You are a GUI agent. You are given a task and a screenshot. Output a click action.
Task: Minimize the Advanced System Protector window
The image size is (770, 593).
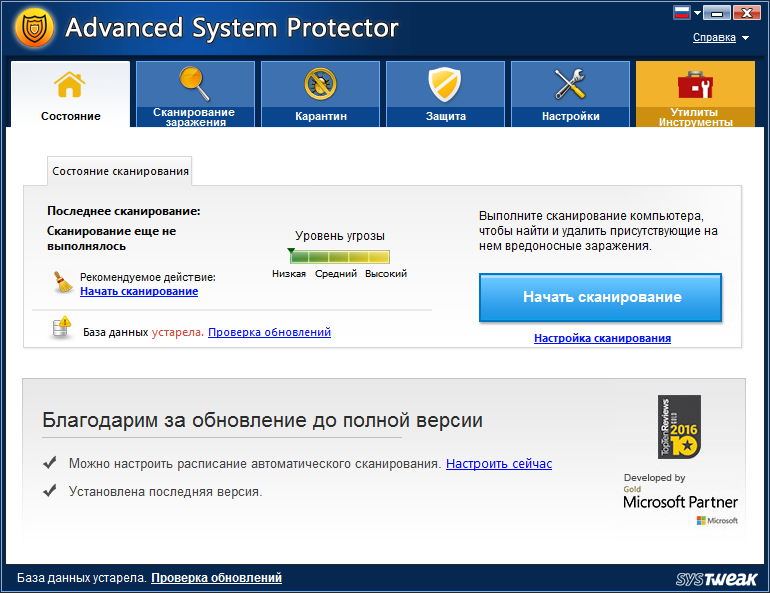[x=716, y=13]
